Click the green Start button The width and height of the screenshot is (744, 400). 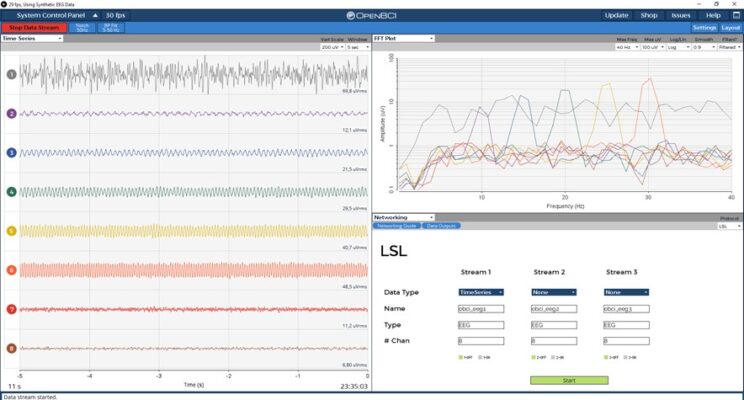pyautogui.click(x=569, y=380)
